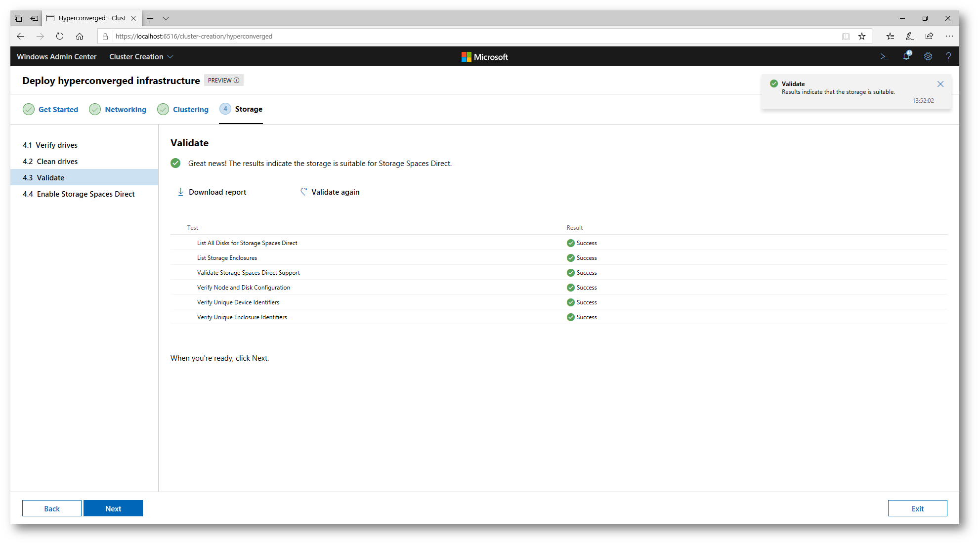Image resolution: width=980 pixels, height=545 pixels.
Task: Click tabs you've set aside icon
Action: point(18,18)
